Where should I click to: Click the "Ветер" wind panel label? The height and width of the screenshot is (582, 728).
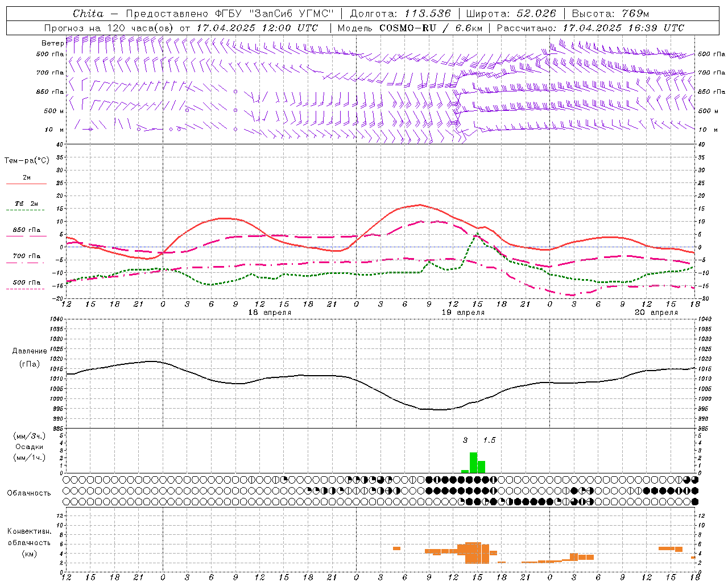coord(52,43)
